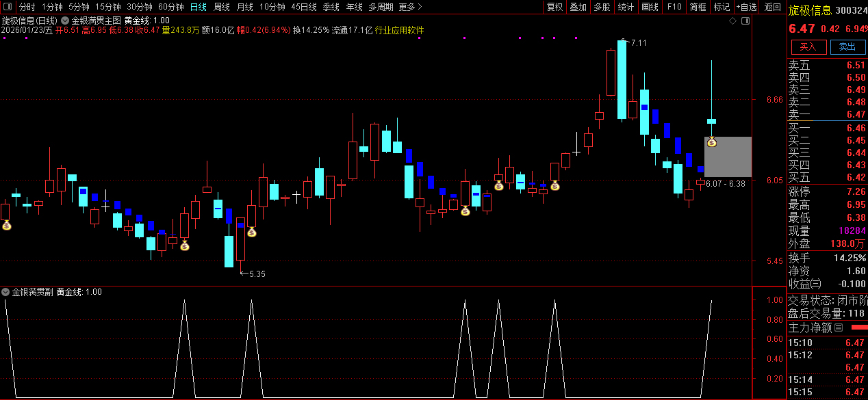Click the 叠加 overlay button
Screen dimensions: 868x400
tap(578, 7)
